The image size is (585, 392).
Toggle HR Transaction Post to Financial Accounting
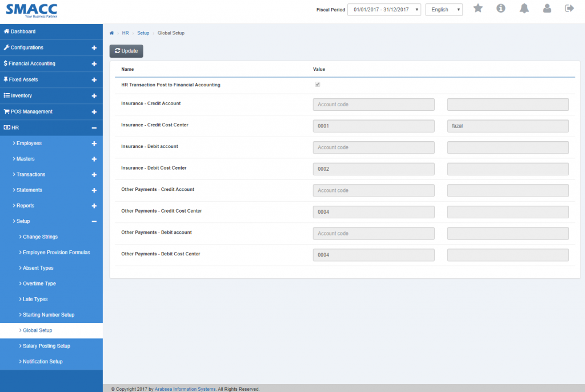point(317,84)
